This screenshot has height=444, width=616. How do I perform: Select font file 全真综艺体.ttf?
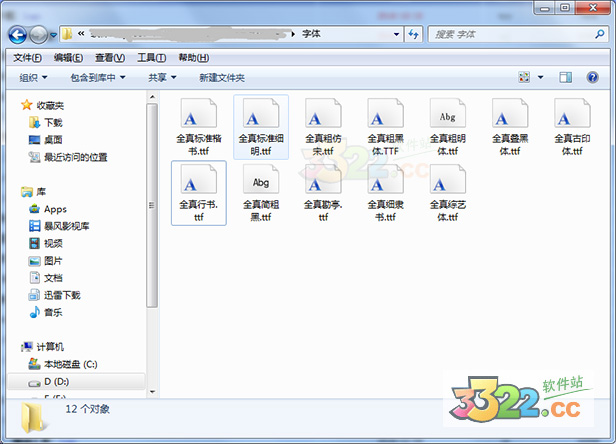tap(448, 193)
